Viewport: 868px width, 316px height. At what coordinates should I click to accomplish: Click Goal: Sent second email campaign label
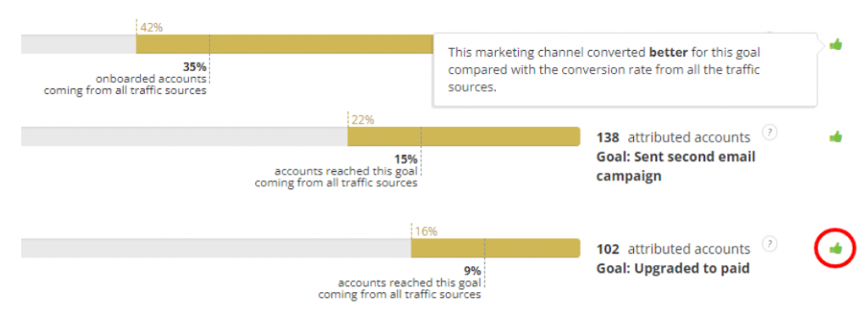tap(676, 167)
